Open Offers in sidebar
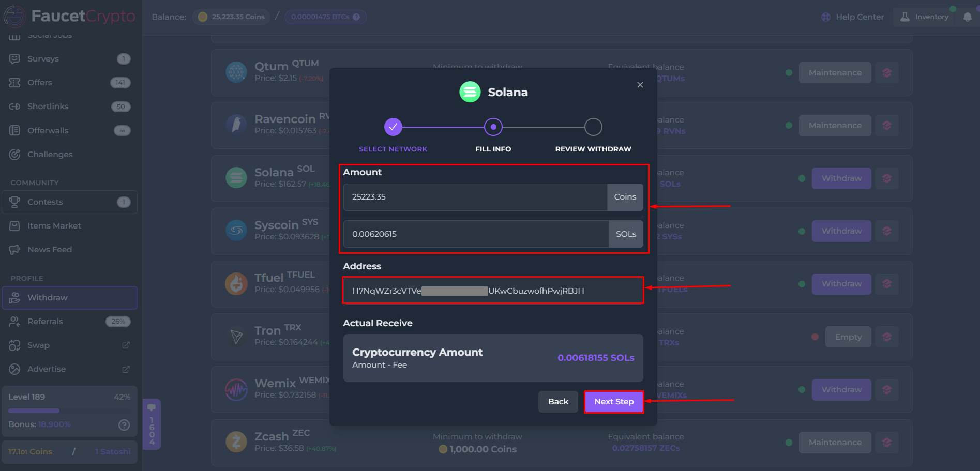Image resolution: width=980 pixels, height=471 pixels. [x=69, y=83]
